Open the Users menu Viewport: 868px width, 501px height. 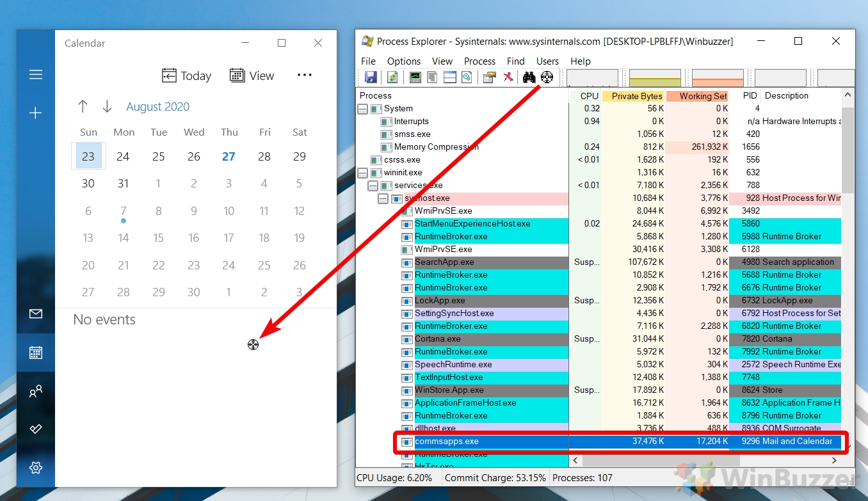pyautogui.click(x=547, y=61)
